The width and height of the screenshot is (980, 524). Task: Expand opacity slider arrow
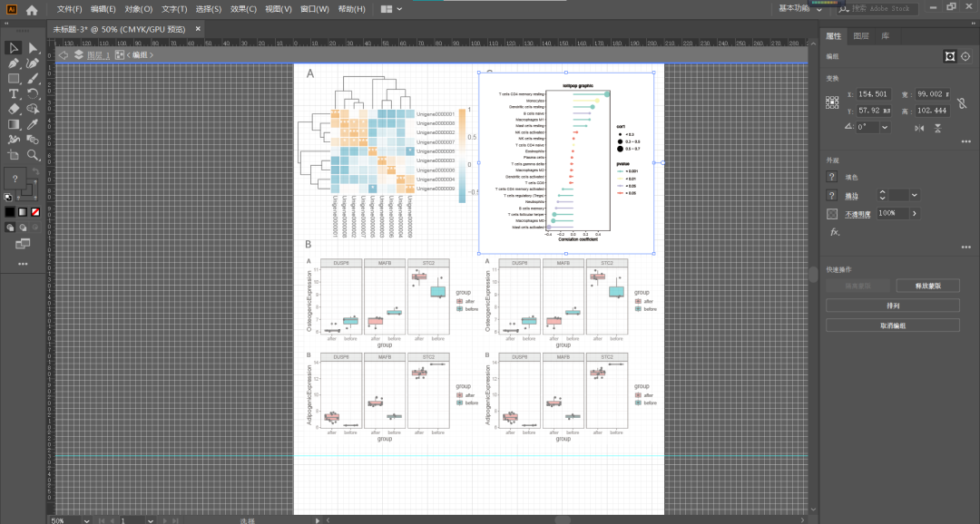click(x=915, y=214)
